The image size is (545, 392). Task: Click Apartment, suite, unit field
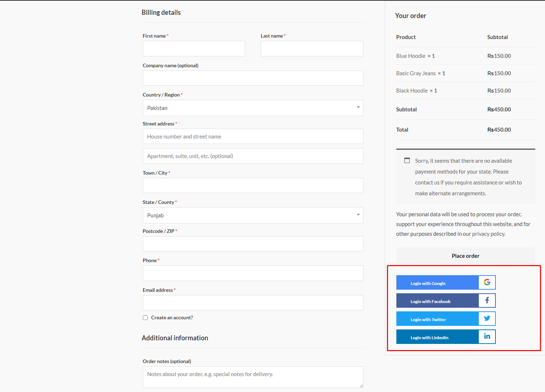(253, 156)
